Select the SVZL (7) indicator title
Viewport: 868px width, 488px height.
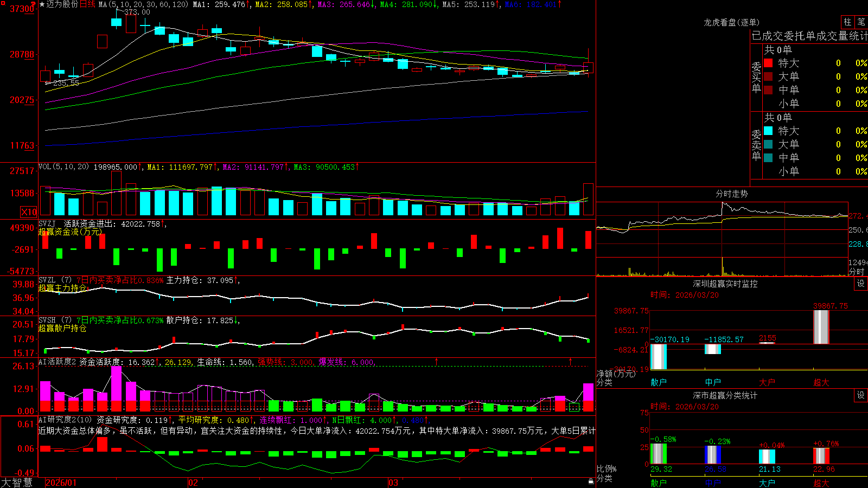pos(55,280)
